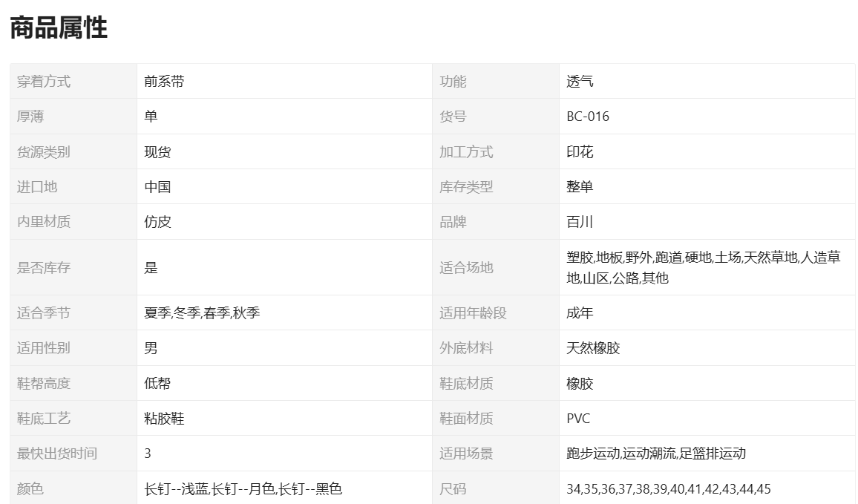Click the 商品属性 heading
Viewport: 858px width, 504px height.
[x=59, y=28]
